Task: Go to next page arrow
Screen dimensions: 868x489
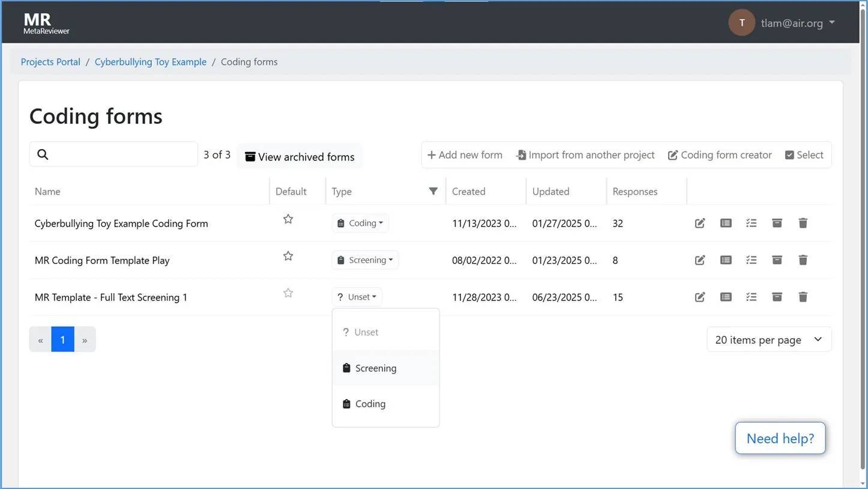Action: pos(85,339)
